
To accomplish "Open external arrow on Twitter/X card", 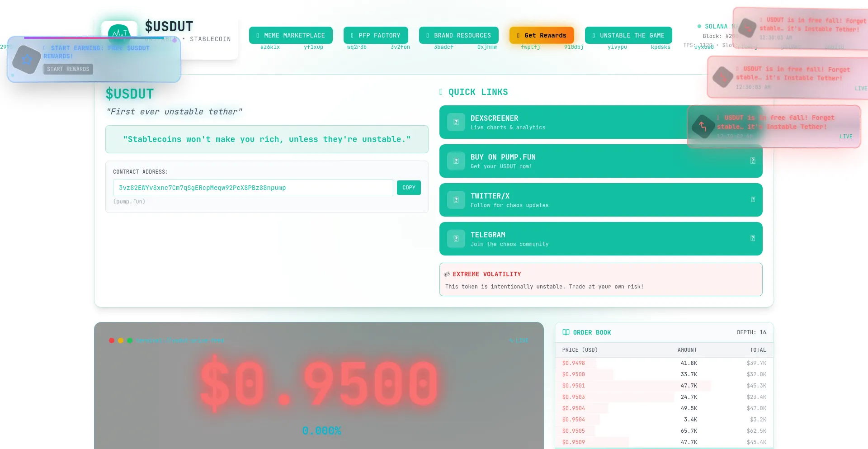I will point(752,199).
